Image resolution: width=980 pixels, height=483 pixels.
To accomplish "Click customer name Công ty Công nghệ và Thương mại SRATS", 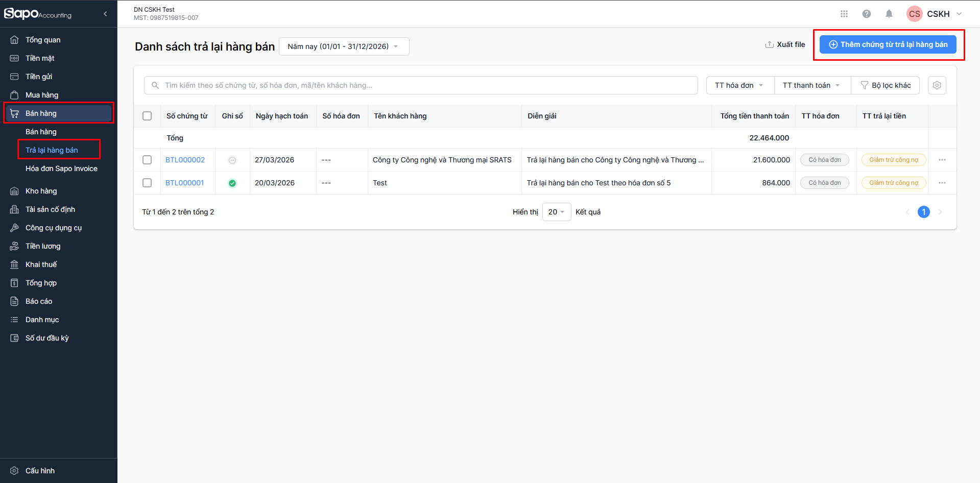I will (442, 160).
